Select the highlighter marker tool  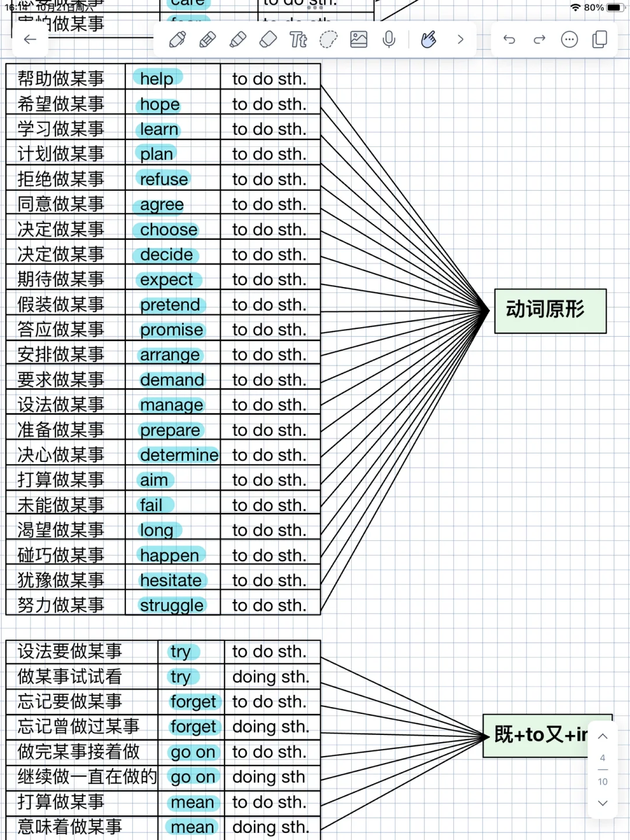(x=238, y=40)
